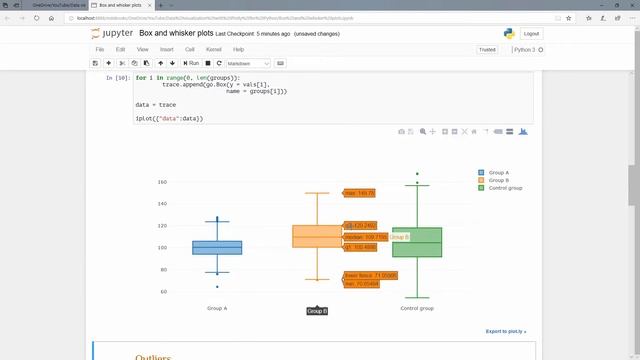This screenshot has height=360, width=640.
Task: Open the Kernel menu
Action: [x=213, y=49]
